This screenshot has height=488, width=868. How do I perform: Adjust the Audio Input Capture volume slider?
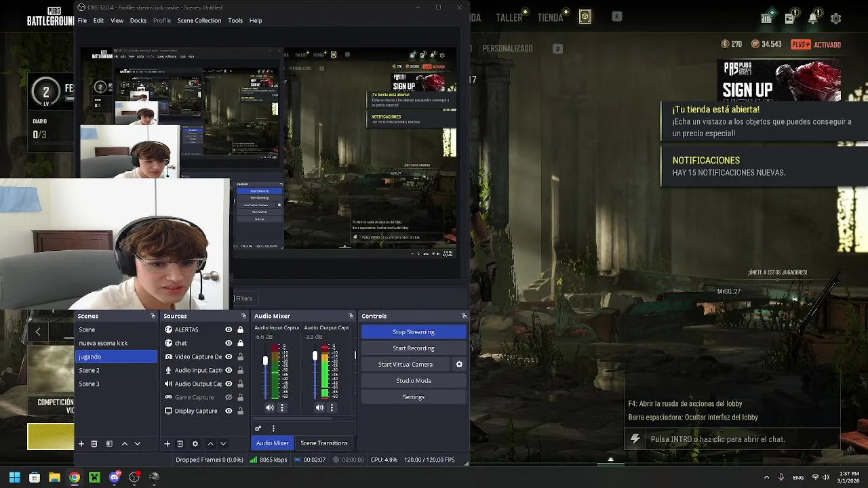[265, 361]
